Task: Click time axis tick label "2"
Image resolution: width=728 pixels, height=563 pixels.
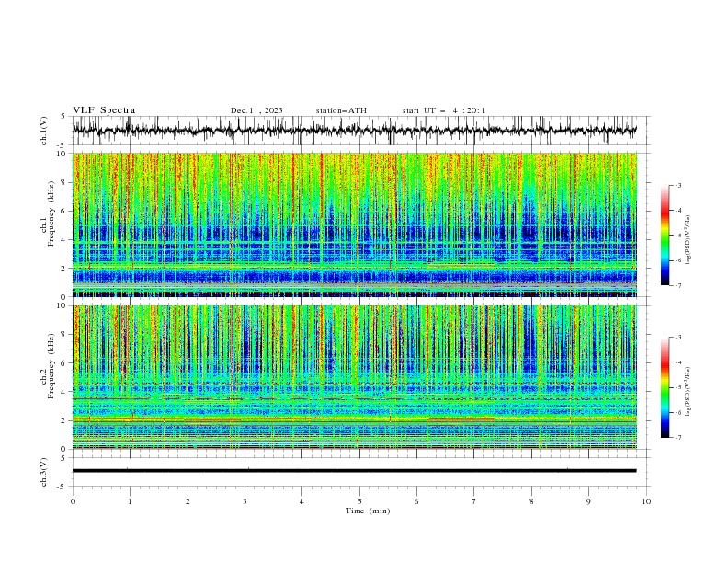Action: 188,501
